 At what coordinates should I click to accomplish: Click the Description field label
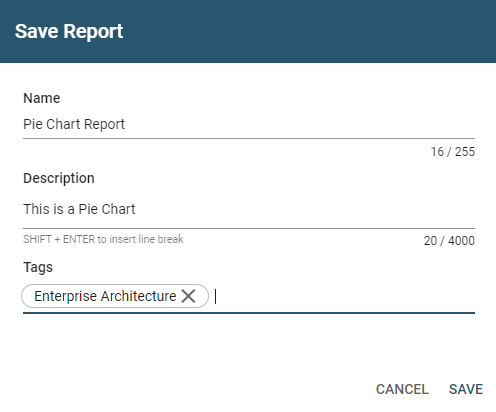[59, 178]
